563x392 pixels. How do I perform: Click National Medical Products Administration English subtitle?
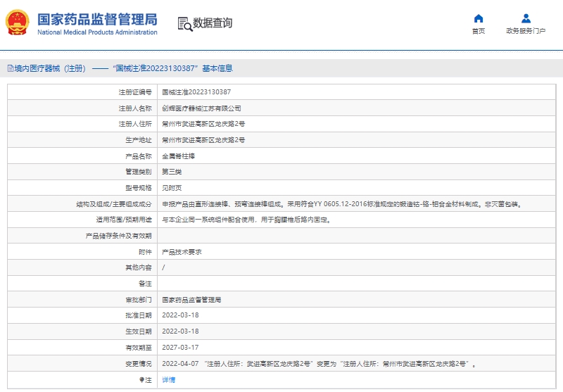[97, 32]
